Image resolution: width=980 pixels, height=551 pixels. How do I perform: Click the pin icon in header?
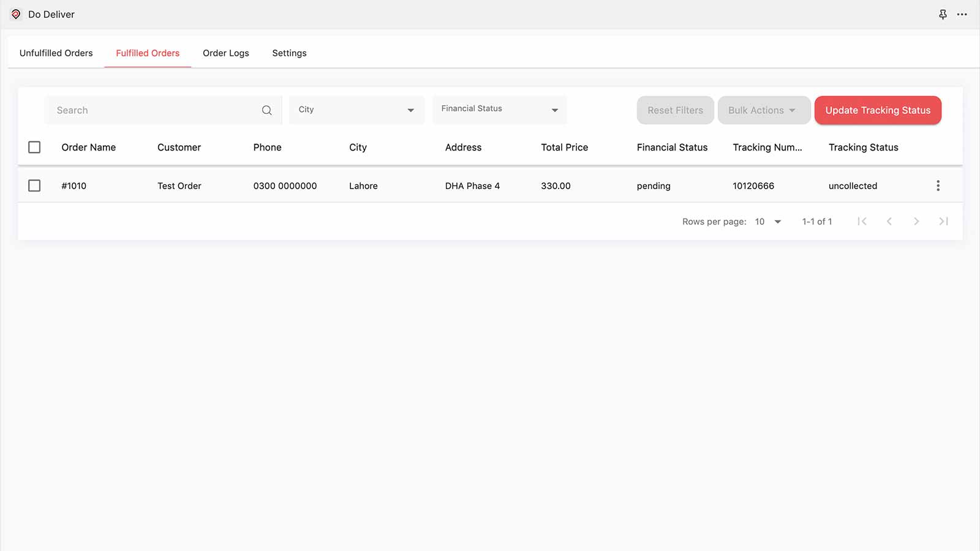pyautogui.click(x=943, y=14)
